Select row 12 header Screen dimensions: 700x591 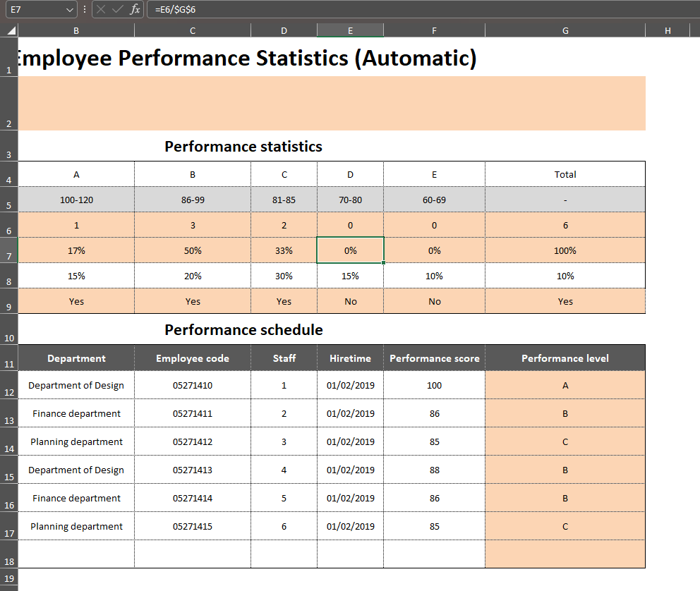click(x=9, y=385)
